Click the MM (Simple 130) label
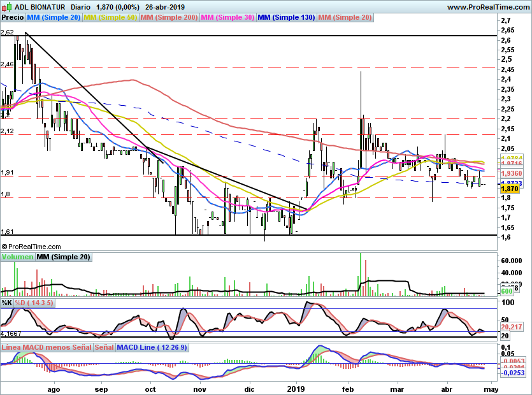 click(x=286, y=17)
